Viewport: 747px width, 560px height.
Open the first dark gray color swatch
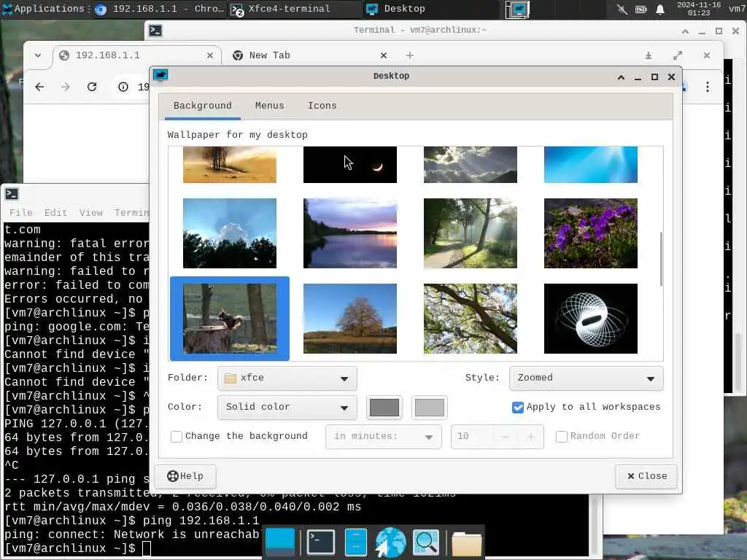(384, 408)
